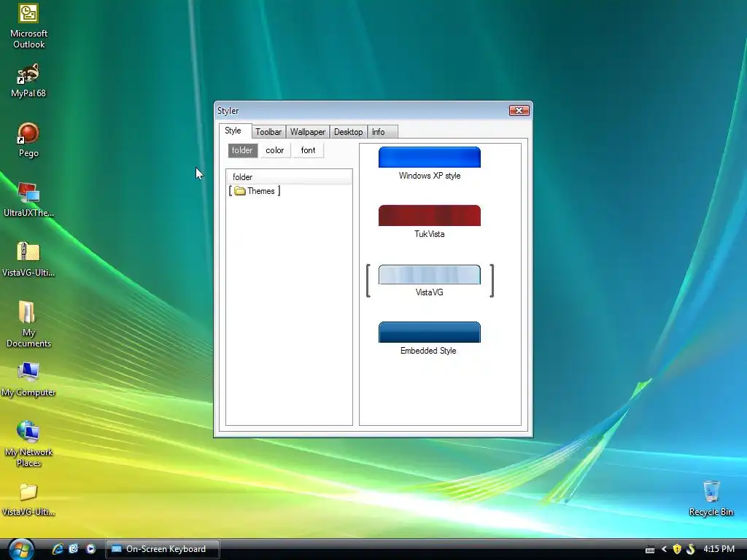
Task: Click the taskbar clock showing 4:15 PM
Action: (719, 549)
